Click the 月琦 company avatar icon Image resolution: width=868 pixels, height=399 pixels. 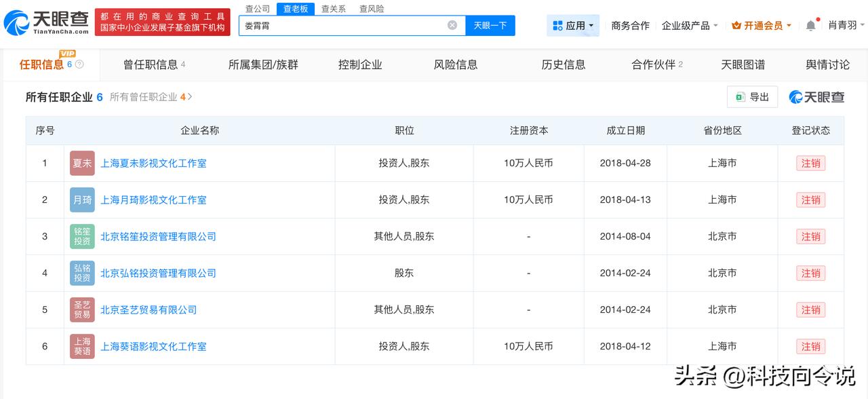tap(81, 199)
